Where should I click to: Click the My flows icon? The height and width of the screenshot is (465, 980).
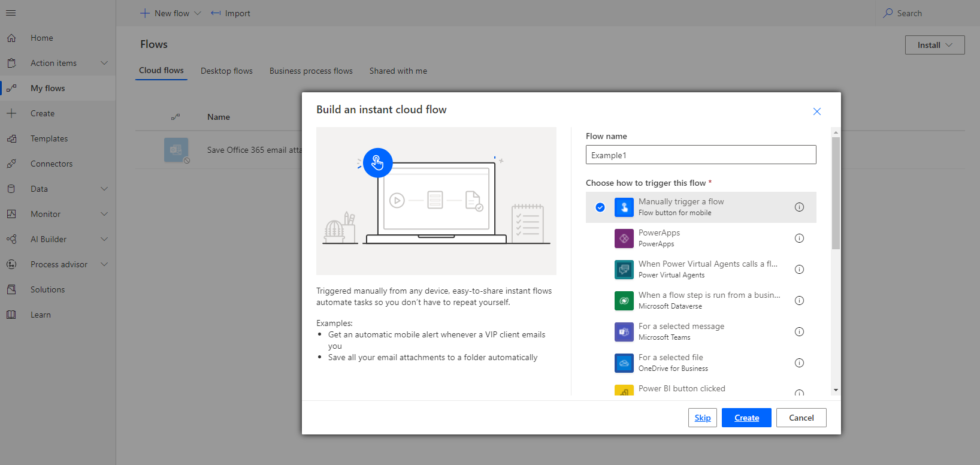11,88
